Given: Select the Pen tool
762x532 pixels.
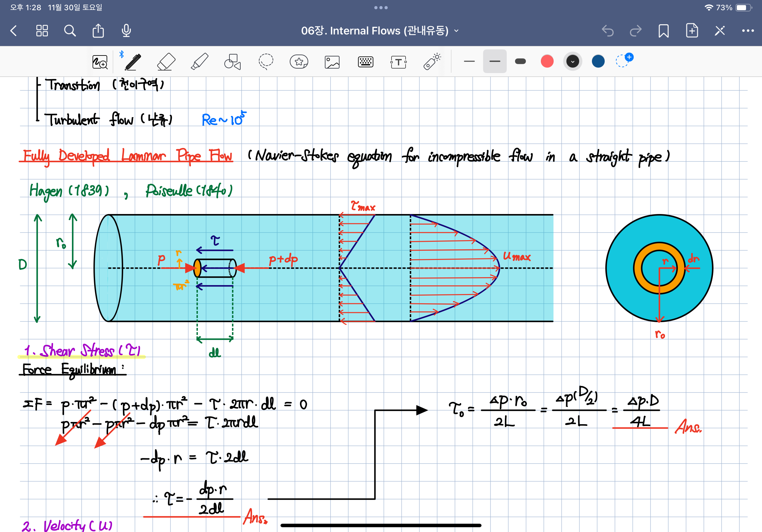Looking at the screenshot, I should (x=133, y=62).
